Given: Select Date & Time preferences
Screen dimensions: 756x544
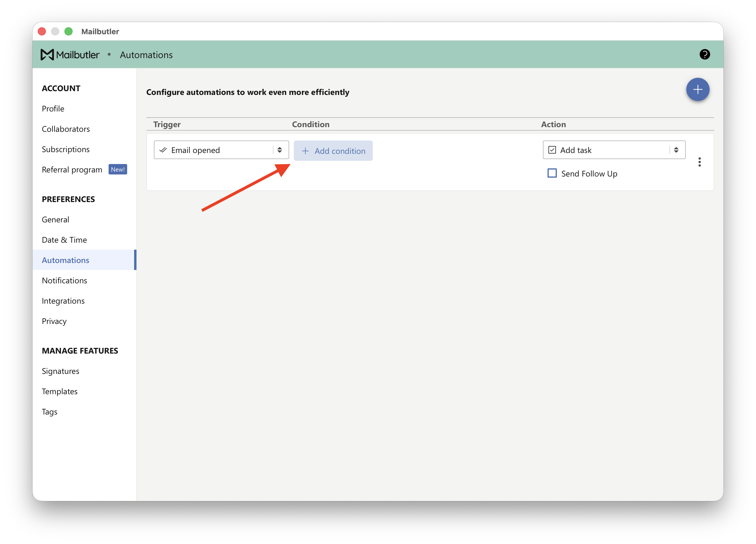Looking at the screenshot, I should [64, 240].
